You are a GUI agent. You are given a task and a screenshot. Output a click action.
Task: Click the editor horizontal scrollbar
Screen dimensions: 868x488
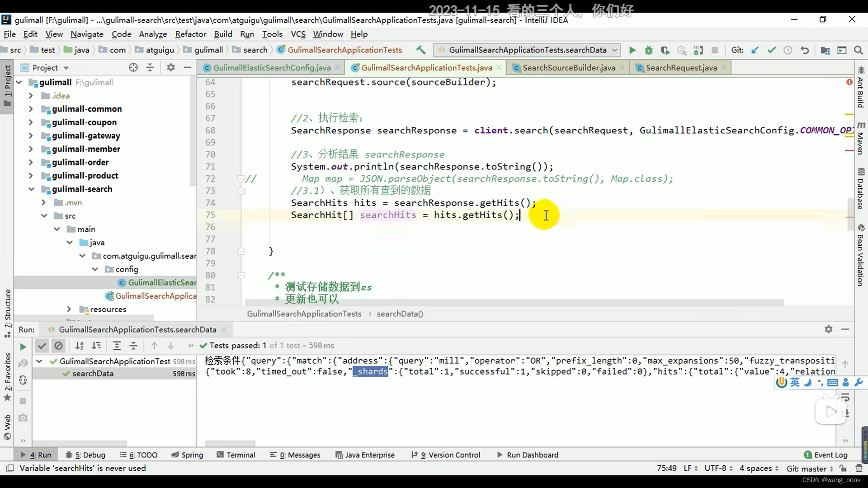[x=514, y=302]
